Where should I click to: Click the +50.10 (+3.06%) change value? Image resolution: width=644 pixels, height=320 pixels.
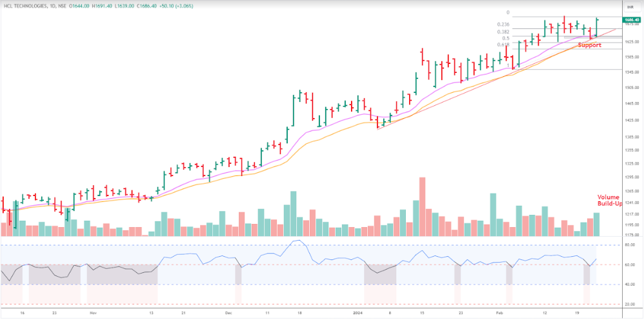(x=170, y=5)
